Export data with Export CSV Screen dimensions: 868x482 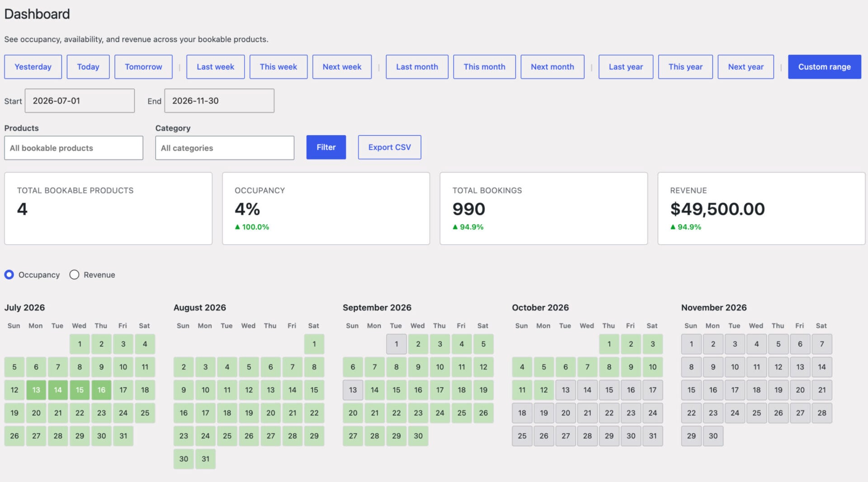389,147
